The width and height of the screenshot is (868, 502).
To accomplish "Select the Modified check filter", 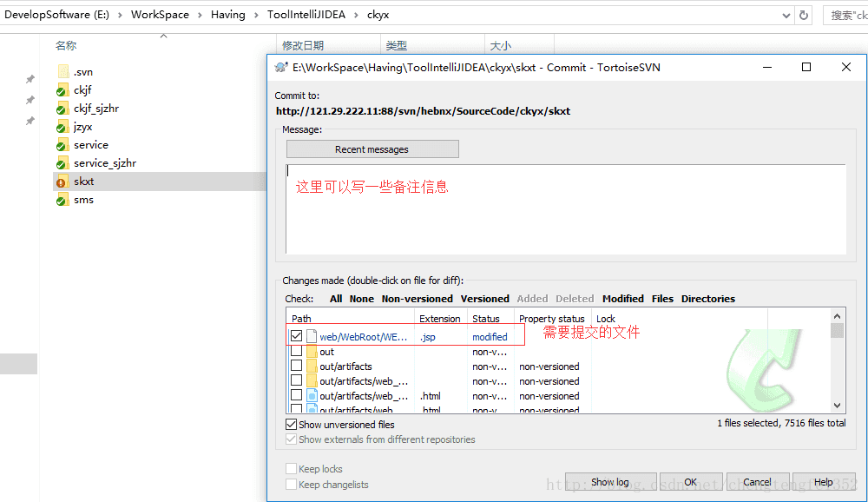I will point(622,299).
